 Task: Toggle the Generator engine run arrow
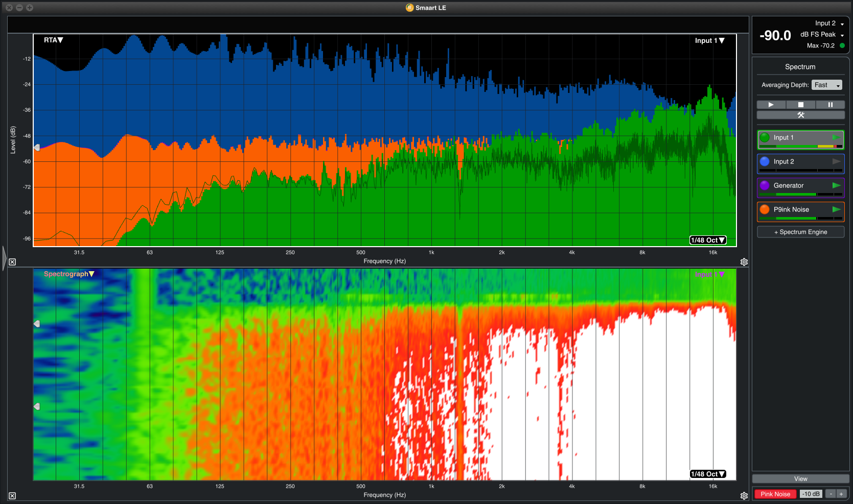point(836,185)
